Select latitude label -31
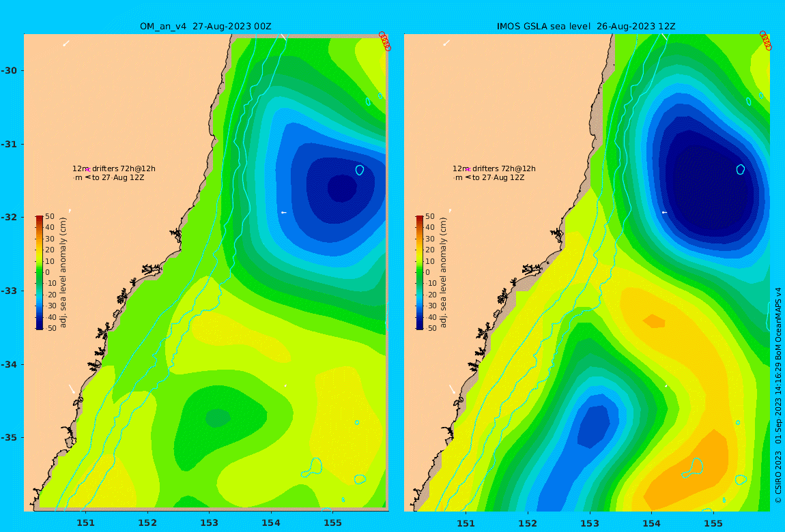Screen dimensions: 785x532 9,144
